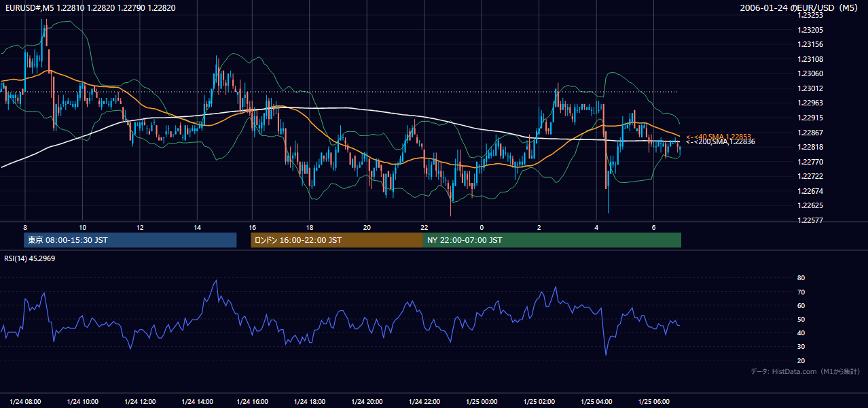Click price axis label 1.22722

point(810,176)
